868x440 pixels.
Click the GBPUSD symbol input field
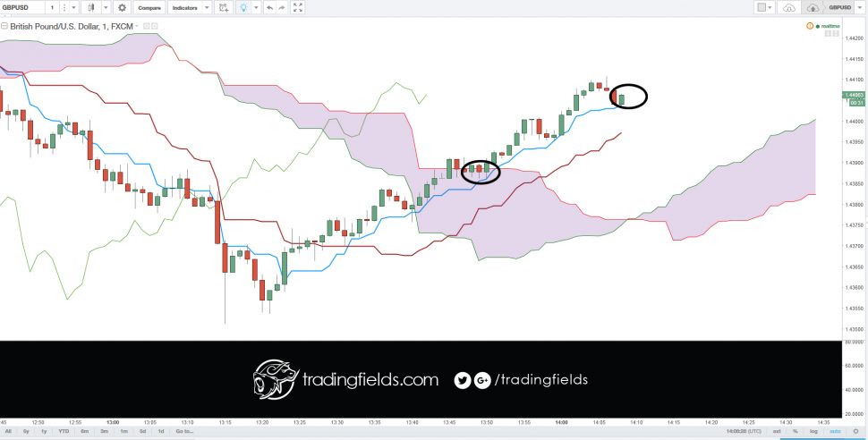tap(22, 8)
